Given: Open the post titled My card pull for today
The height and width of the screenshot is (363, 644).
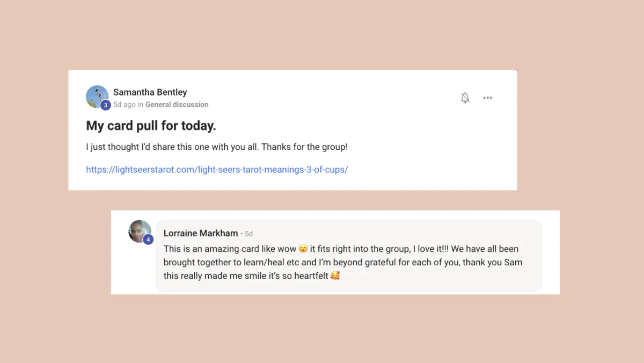Looking at the screenshot, I should [151, 126].
